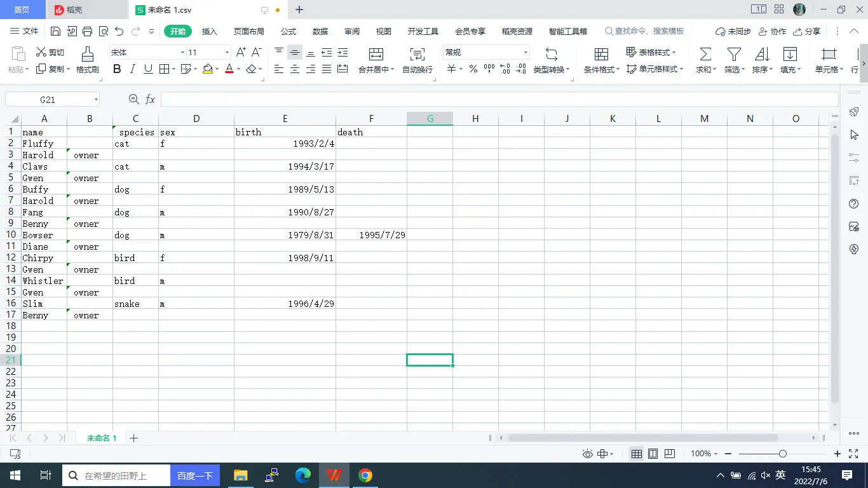Switch to page break preview icon
This screenshot has width=868, height=488.
coord(669,454)
